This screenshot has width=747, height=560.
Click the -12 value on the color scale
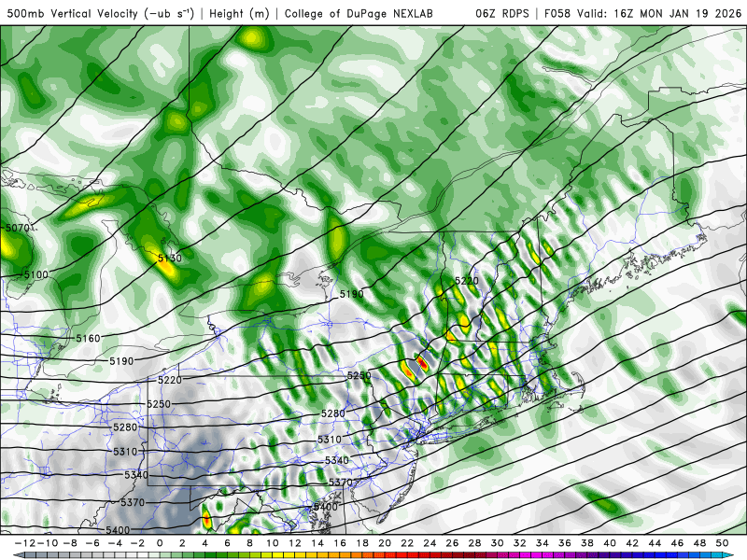(25, 543)
